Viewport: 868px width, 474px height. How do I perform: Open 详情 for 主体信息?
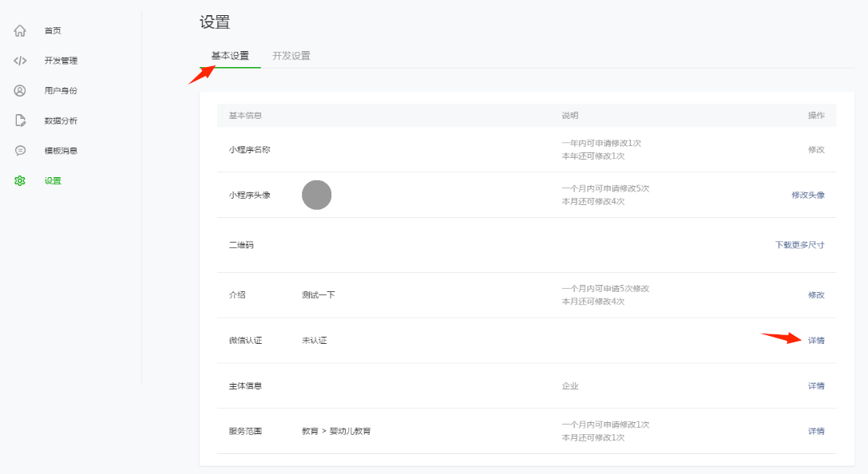(x=816, y=386)
